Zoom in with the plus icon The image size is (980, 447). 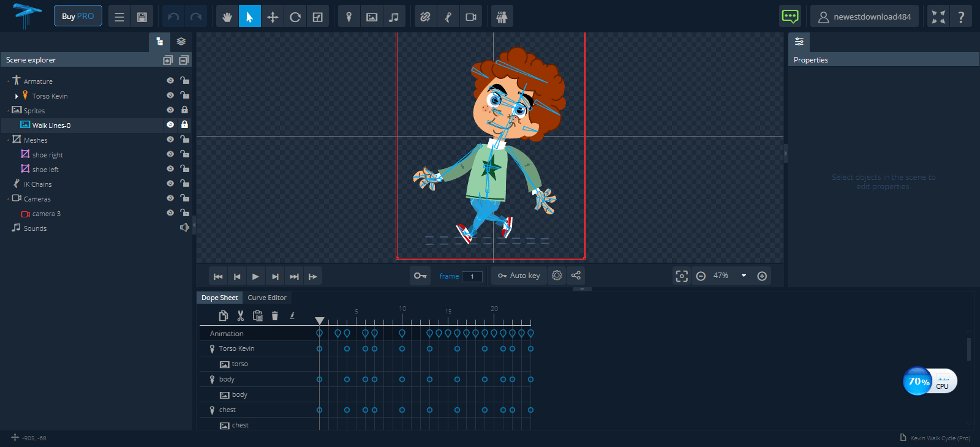762,276
